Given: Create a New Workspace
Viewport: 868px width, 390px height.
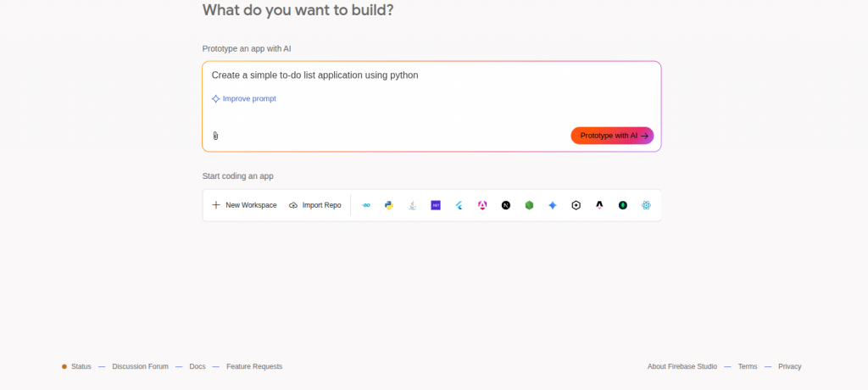Looking at the screenshot, I should point(244,205).
